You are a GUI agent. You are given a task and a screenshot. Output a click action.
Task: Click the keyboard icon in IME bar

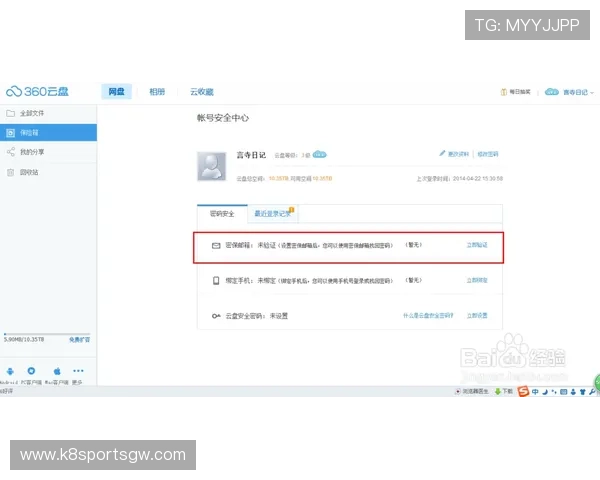pyautogui.click(x=564, y=392)
